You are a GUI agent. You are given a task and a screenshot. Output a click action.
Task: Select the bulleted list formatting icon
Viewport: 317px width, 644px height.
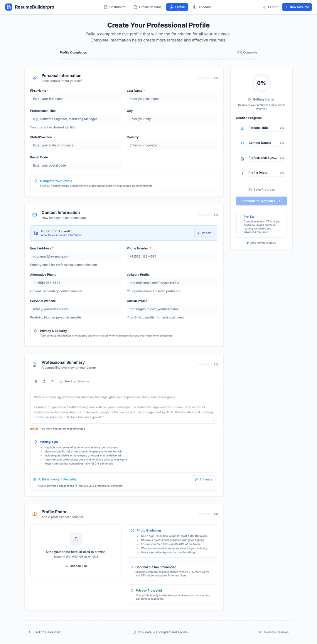[52, 381]
